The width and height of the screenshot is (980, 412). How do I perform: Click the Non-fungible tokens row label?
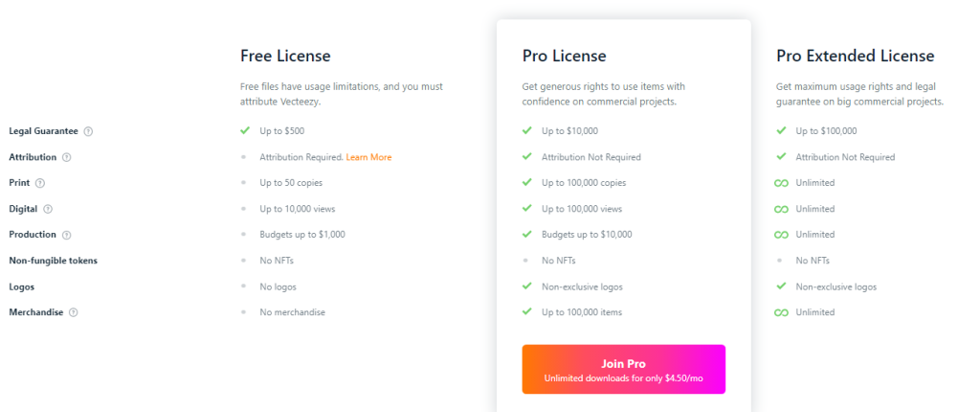(54, 261)
